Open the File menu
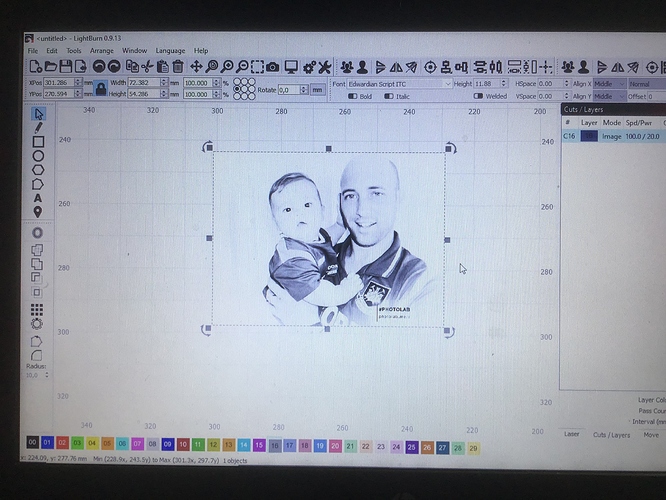This screenshot has height=500, width=666. (33, 51)
